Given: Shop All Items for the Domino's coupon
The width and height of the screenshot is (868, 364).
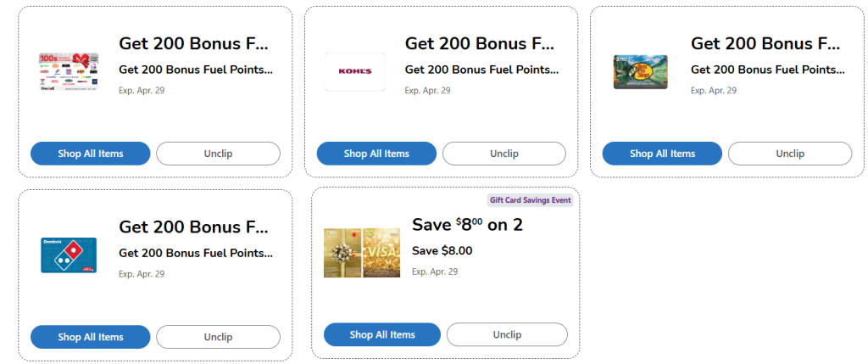Looking at the screenshot, I should pyautogui.click(x=91, y=337).
